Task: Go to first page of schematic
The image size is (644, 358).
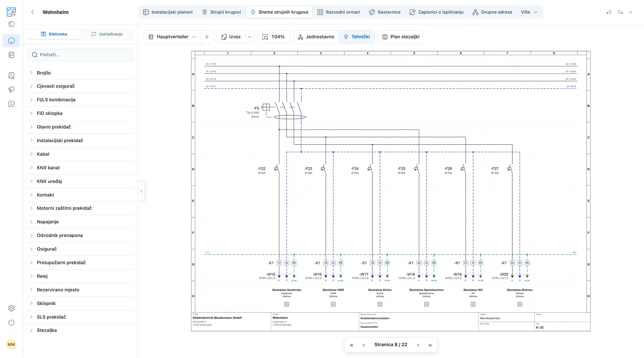Action: (x=352, y=345)
